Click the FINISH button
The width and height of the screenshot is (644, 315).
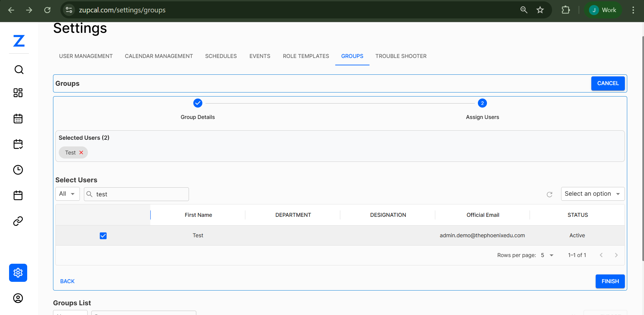(x=610, y=281)
